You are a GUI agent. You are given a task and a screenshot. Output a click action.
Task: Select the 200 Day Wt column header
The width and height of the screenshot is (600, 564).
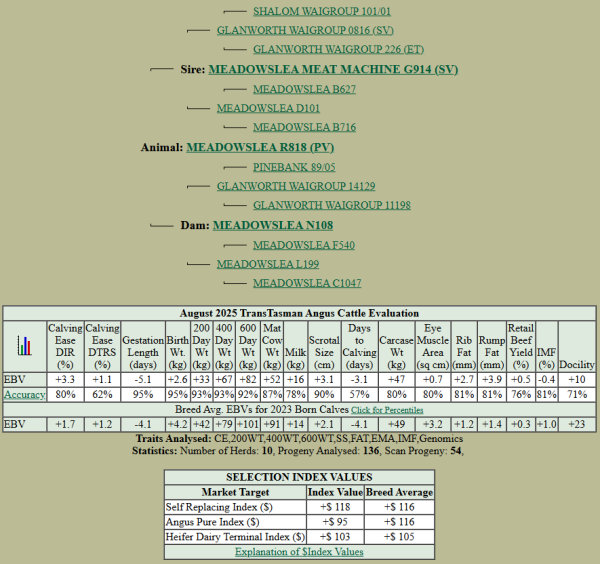[201, 346]
